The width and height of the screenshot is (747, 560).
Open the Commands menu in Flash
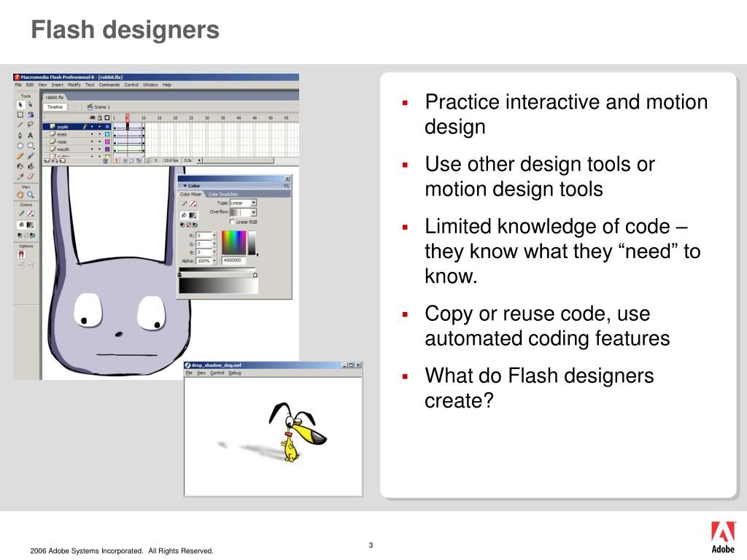pyautogui.click(x=109, y=85)
